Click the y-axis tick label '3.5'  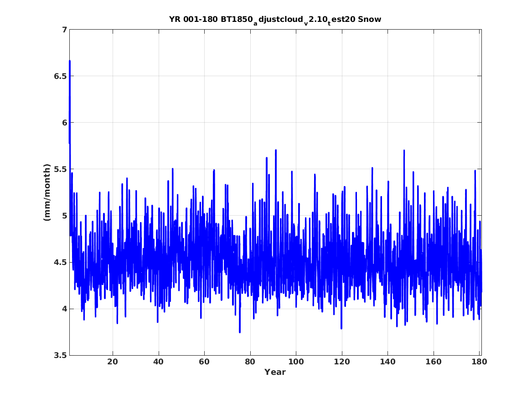click(60, 356)
